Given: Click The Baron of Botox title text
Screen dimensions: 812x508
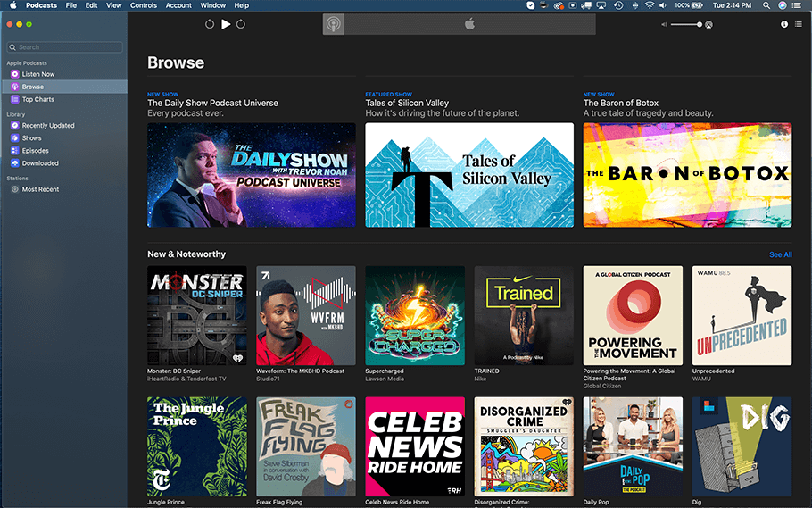Looking at the screenshot, I should [621, 104].
